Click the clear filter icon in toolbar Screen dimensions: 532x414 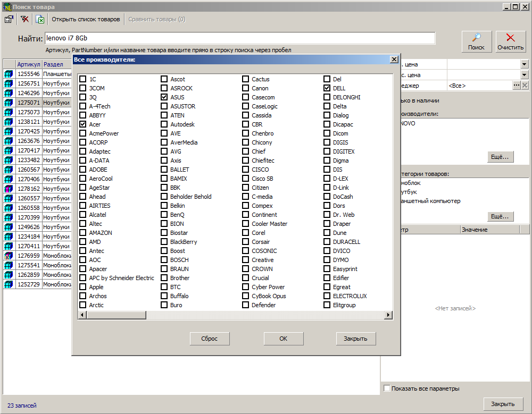(25, 19)
